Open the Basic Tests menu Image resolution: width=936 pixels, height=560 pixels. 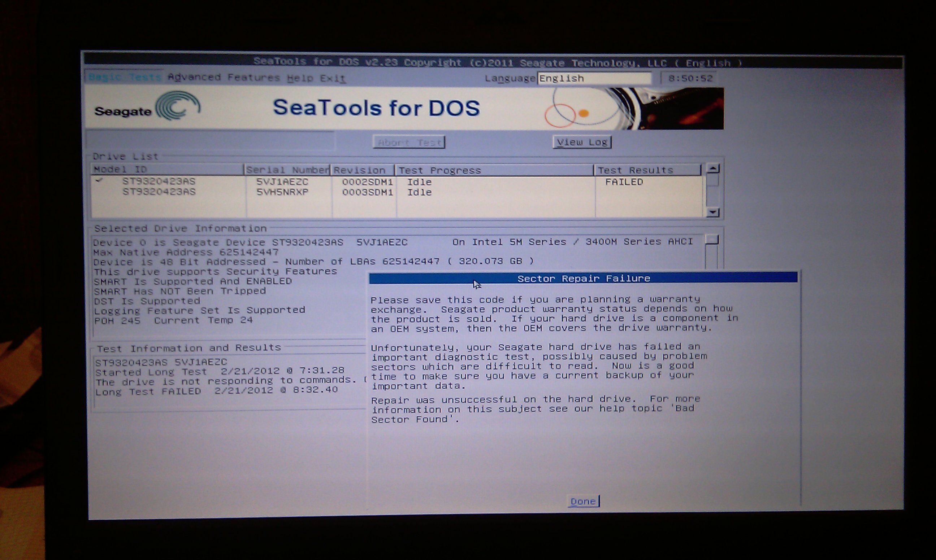point(125,77)
